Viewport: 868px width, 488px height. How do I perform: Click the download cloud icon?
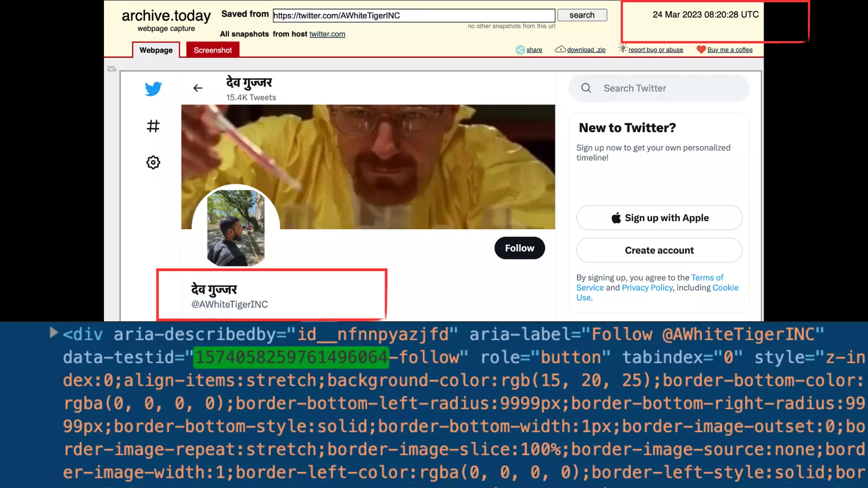click(x=560, y=49)
